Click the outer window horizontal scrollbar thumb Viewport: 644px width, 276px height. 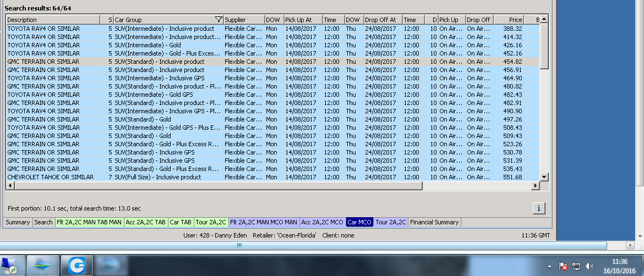[303, 245]
